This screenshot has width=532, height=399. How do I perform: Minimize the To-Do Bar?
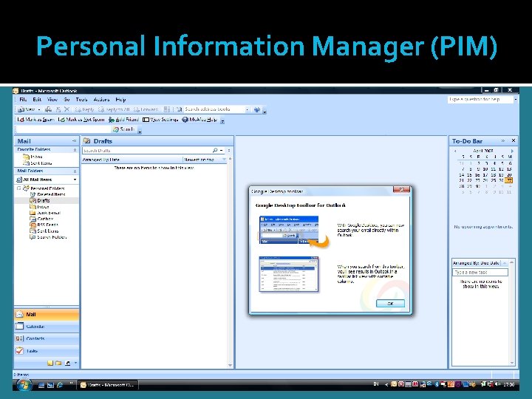click(503, 140)
